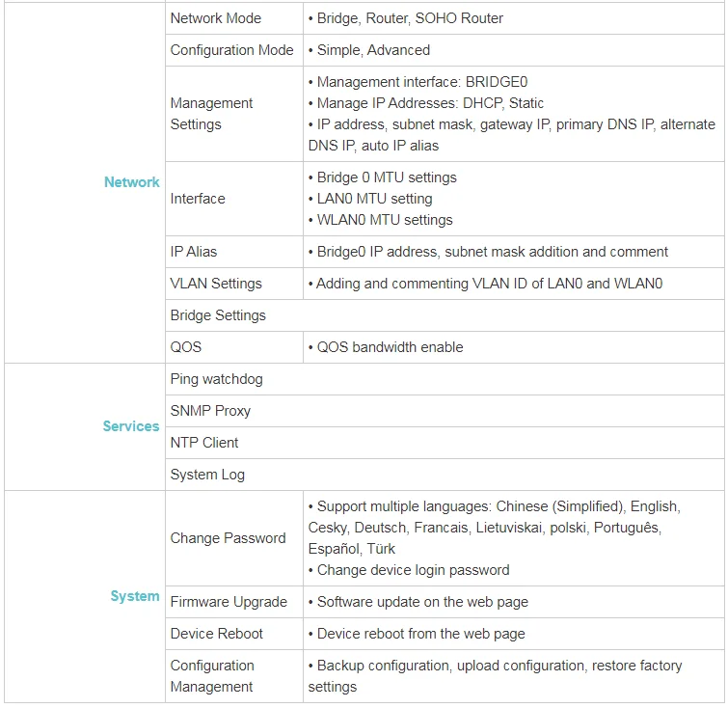Click the SNMP Proxy row
This screenshot has height=708, width=728.
coord(445,411)
